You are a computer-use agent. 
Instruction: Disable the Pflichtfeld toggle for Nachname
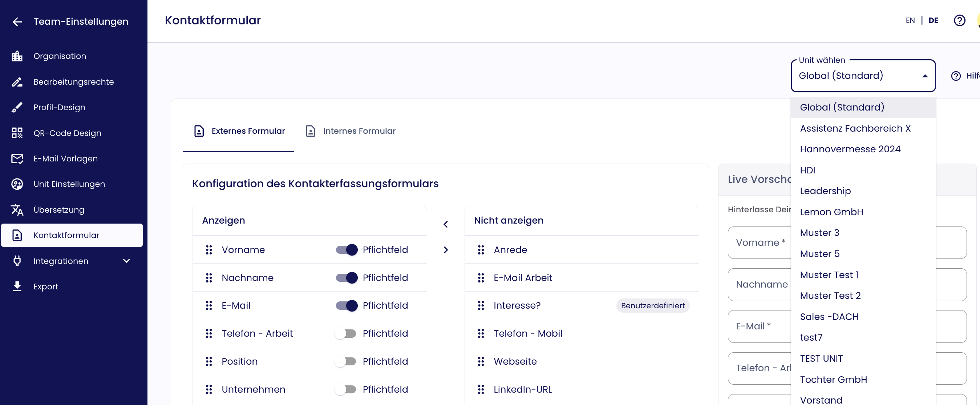(346, 278)
